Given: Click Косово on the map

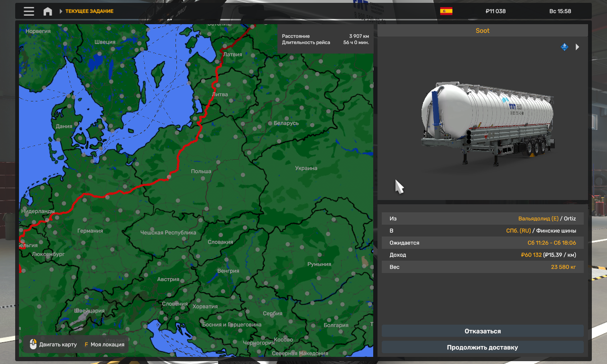Looking at the screenshot, I should point(284,340).
